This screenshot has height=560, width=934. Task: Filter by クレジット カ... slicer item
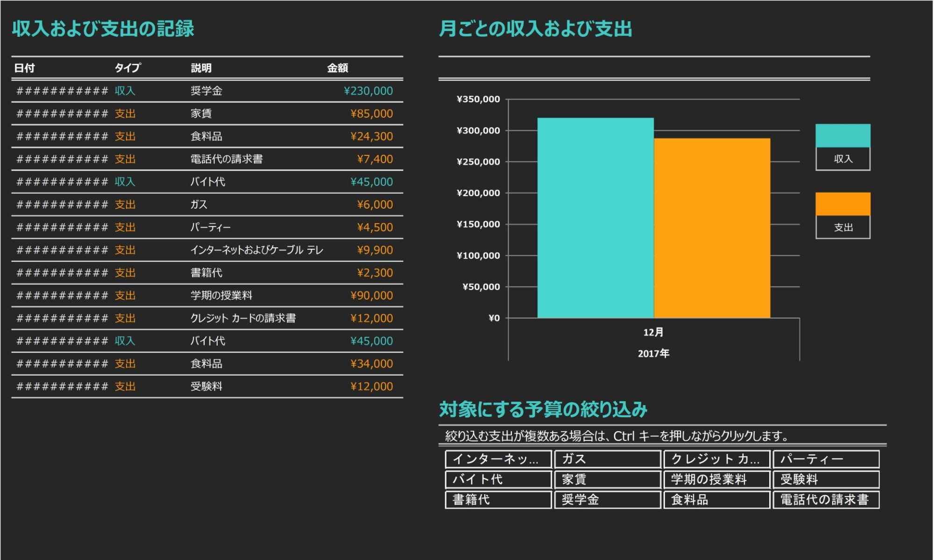pos(717,459)
